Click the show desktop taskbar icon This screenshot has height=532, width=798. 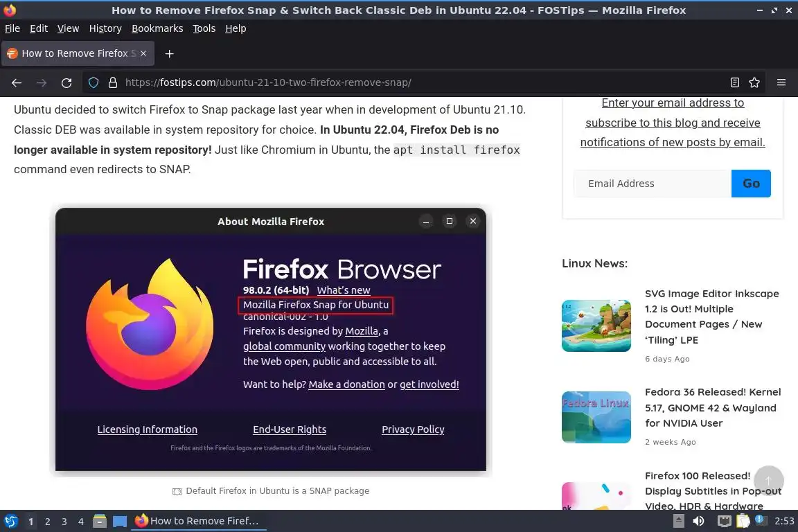tap(120, 521)
